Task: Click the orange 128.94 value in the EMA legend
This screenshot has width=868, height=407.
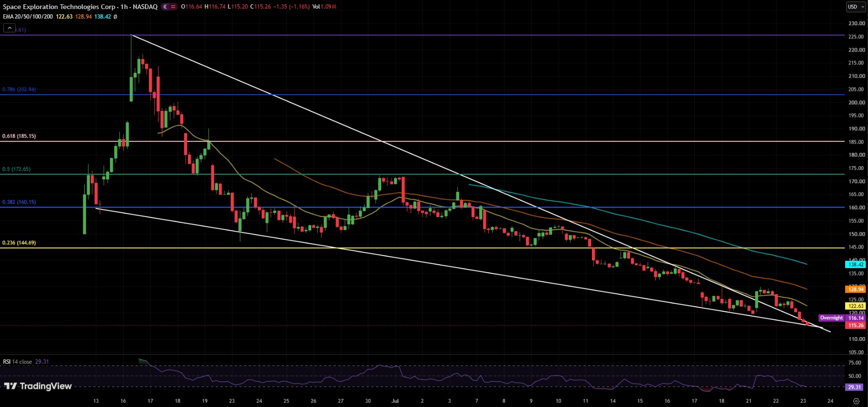Action: 83,17
